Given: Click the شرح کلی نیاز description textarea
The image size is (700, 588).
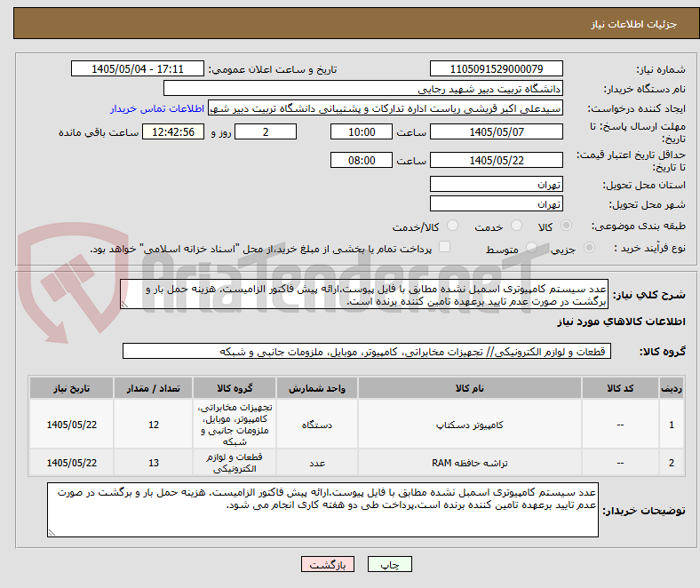Looking at the screenshot, I should tap(364, 294).
